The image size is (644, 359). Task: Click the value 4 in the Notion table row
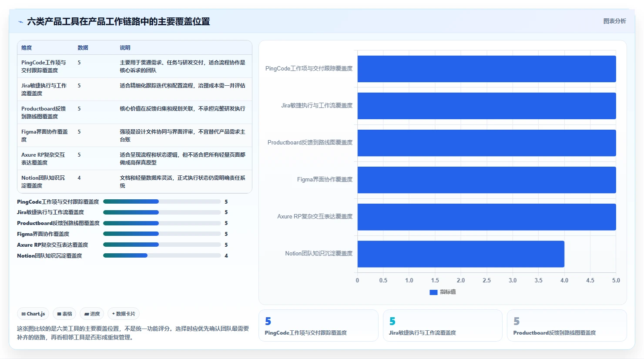point(79,178)
